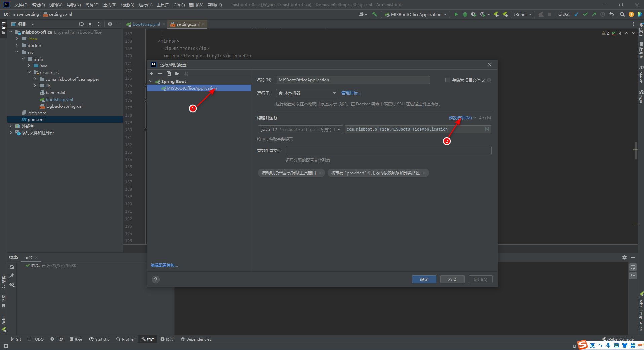
Task: Expand all items in project tree icon
Action: click(x=90, y=24)
